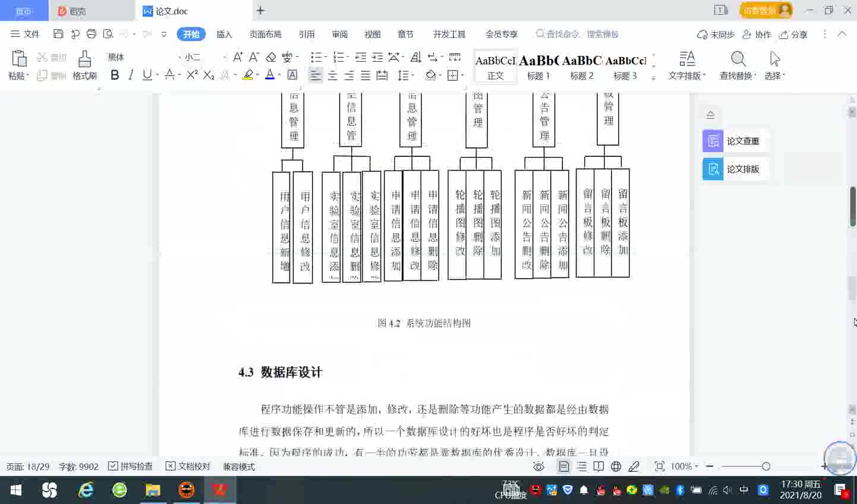Toggle center alignment
The width and height of the screenshot is (857, 504).
click(x=332, y=75)
